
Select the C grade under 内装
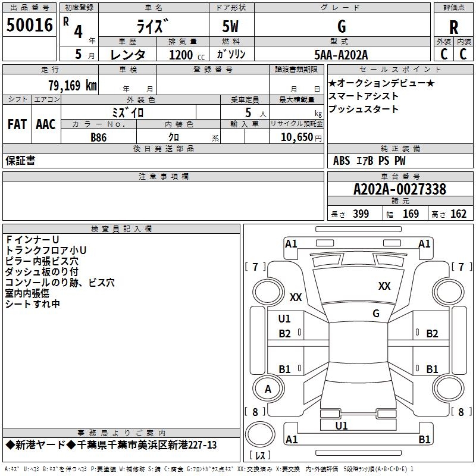point(463,54)
